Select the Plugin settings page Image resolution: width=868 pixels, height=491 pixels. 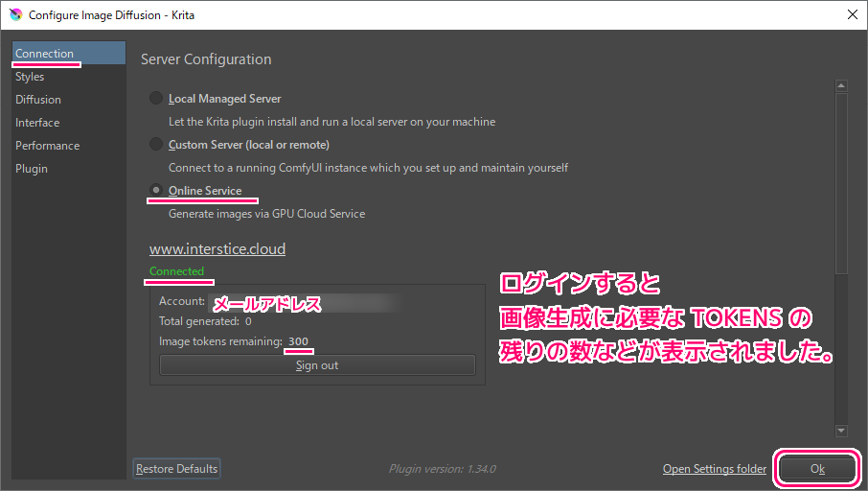pos(69,169)
